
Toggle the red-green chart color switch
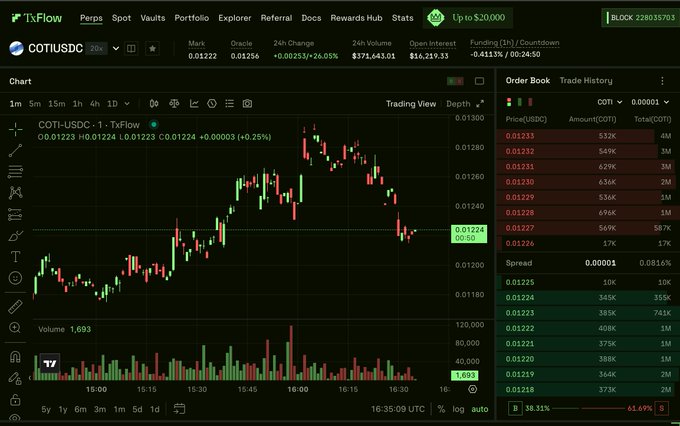click(455, 81)
